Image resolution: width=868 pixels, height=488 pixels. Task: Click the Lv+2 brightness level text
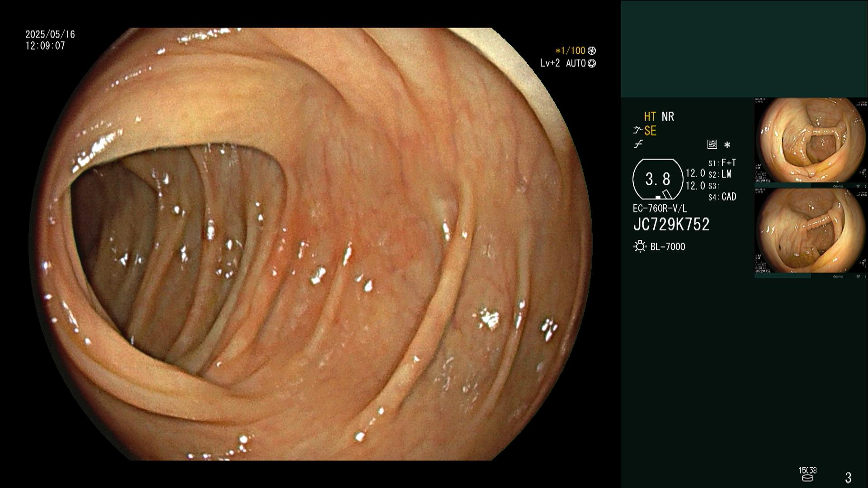coord(550,63)
